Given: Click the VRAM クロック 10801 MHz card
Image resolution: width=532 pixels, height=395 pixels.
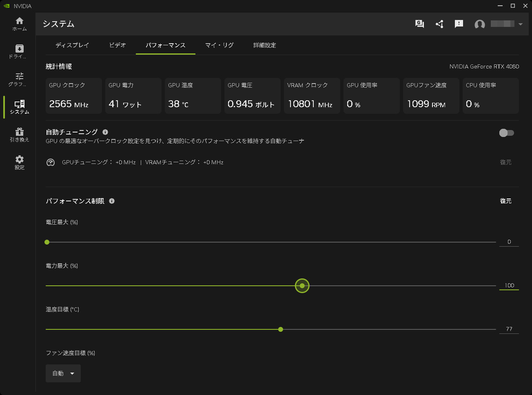Looking at the screenshot, I should coord(312,96).
